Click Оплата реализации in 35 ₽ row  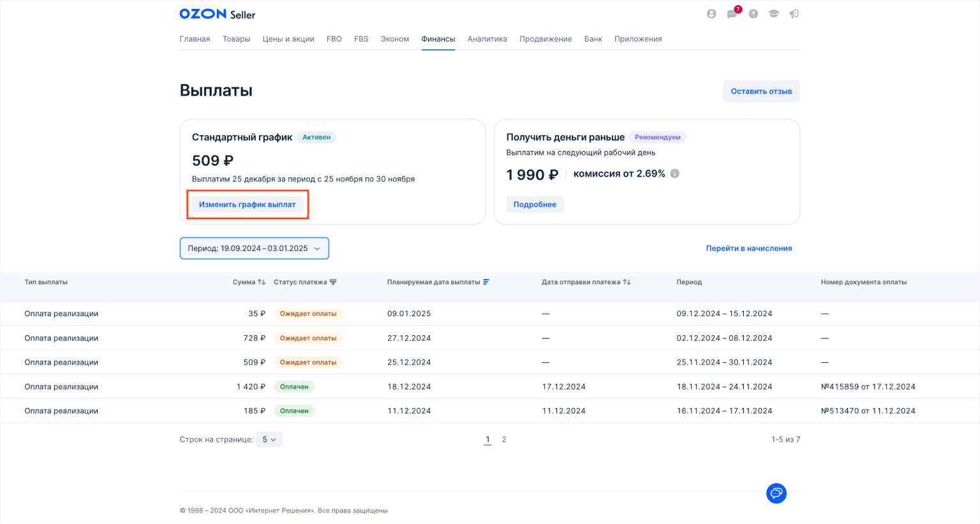[61, 314]
